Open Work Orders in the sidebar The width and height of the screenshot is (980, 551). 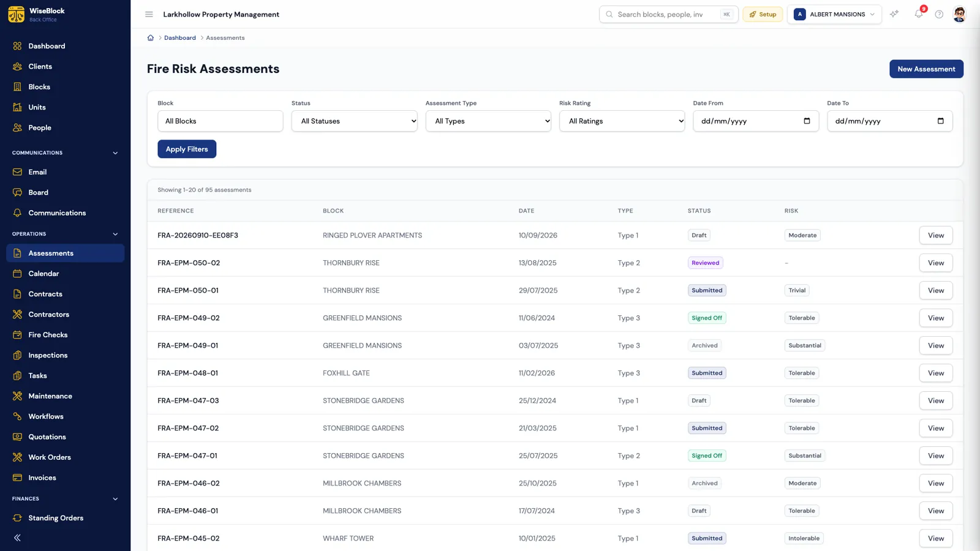click(65, 457)
